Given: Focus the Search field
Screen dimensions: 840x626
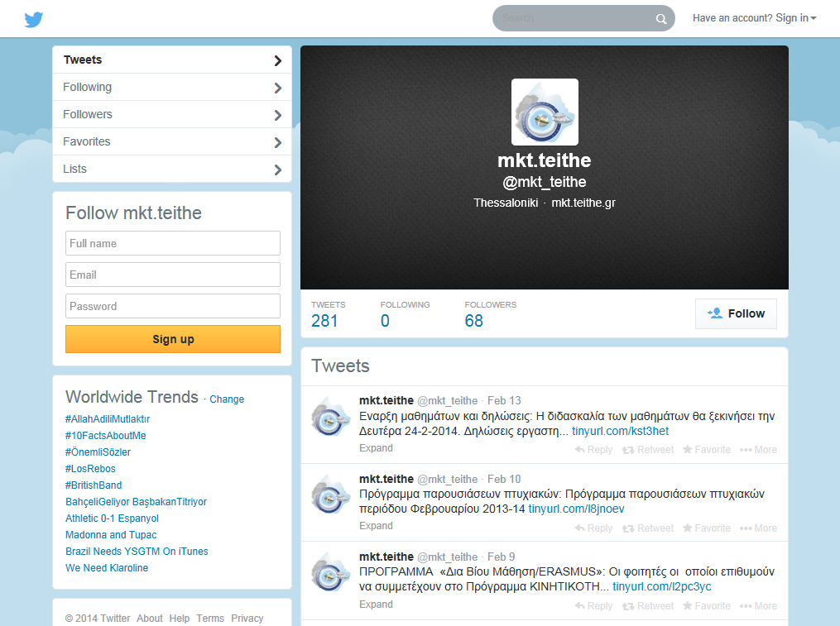Looking at the screenshot, I should coord(574,18).
